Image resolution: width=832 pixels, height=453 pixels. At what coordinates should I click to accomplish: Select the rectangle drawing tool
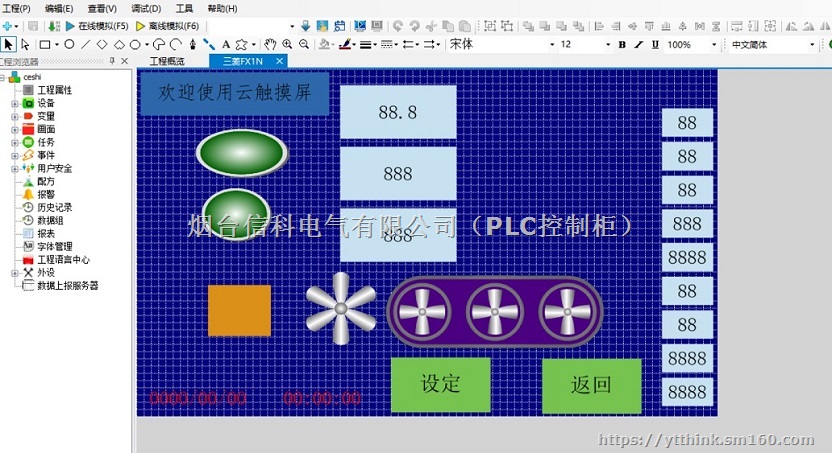point(45,45)
